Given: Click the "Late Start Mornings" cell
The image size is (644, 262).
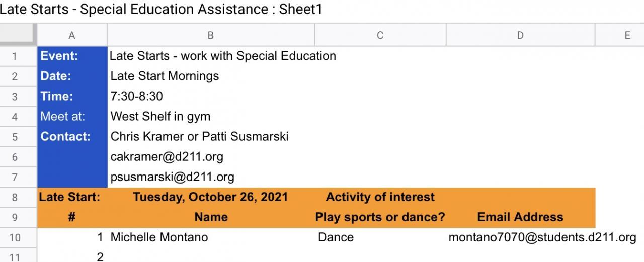Looking at the screenshot, I should (x=165, y=76).
